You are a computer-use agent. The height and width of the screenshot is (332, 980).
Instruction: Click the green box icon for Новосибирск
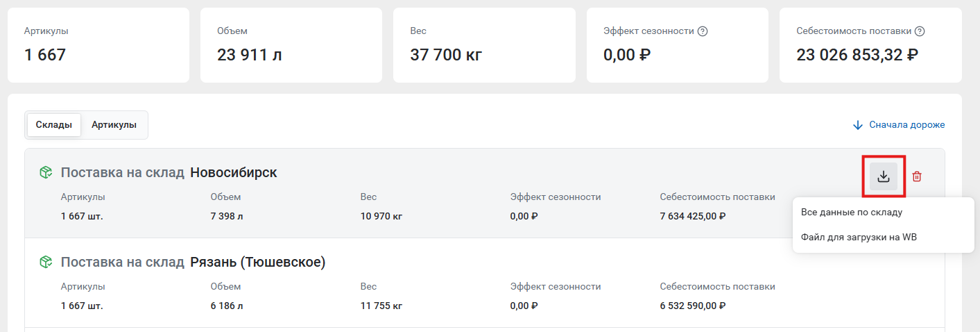click(x=46, y=172)
